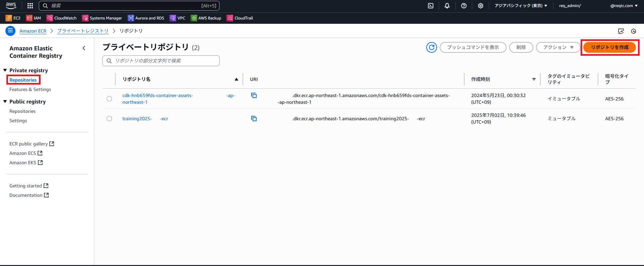Collapse the ECR side navigation panel
644x266 pixels.
click(84, 48)
